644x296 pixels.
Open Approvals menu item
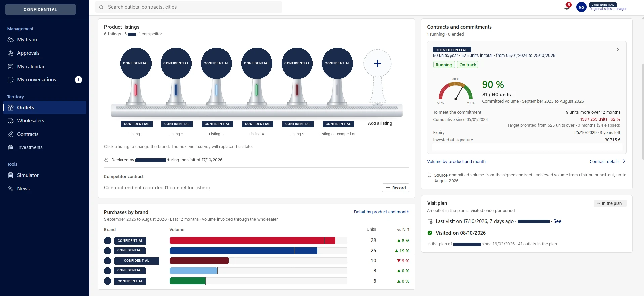click(45, 53)
